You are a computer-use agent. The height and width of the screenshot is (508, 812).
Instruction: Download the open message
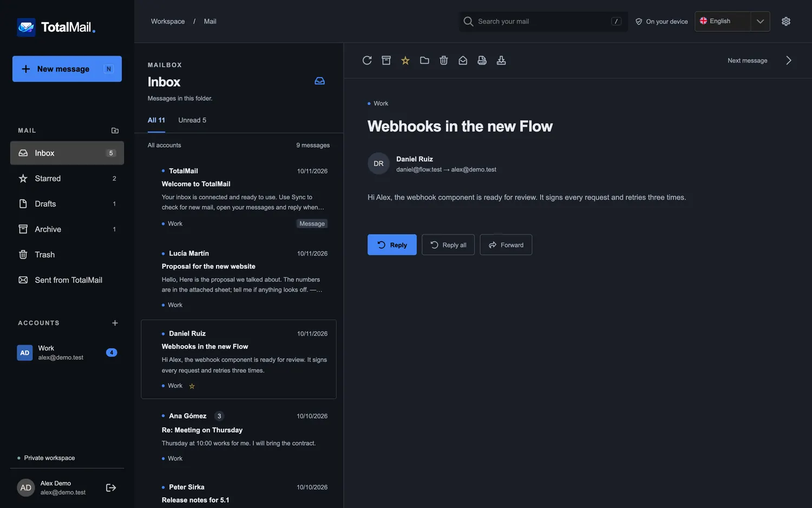501,60
